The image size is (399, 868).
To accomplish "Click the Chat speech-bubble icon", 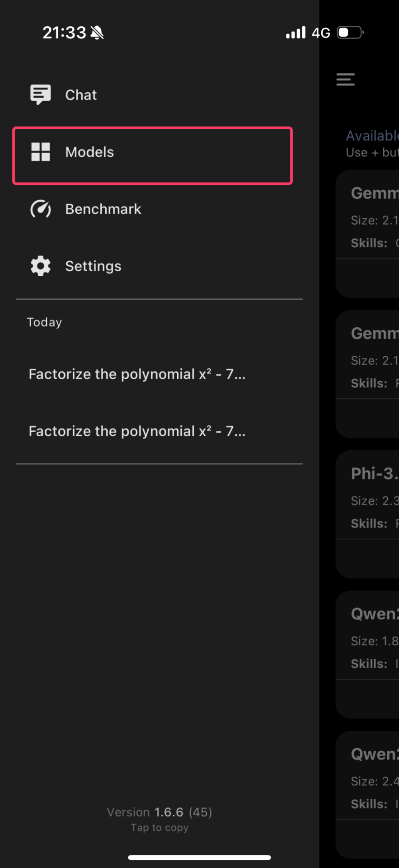I will [x=40, y=94].
